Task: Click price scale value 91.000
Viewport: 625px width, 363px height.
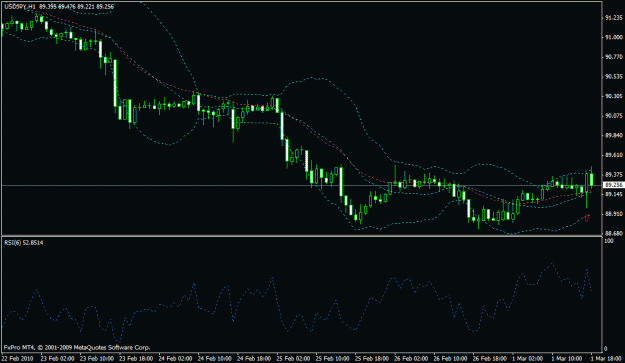Action: (x=613, y=37)
